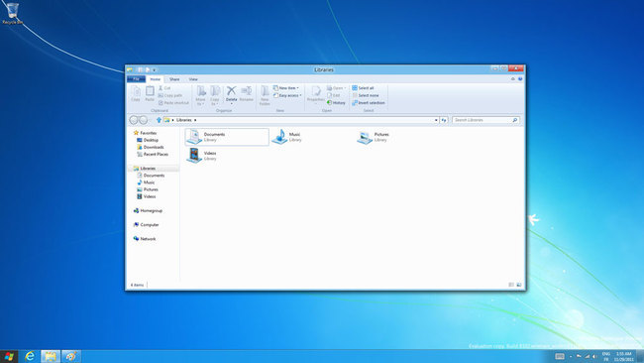Switch to the Home ribbon tab

[156, 79]
